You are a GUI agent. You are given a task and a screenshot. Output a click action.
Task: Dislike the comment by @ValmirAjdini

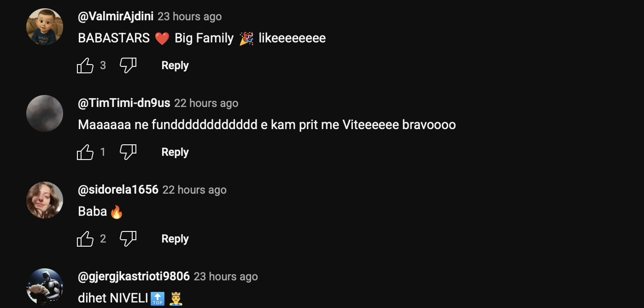coord(128,65)
